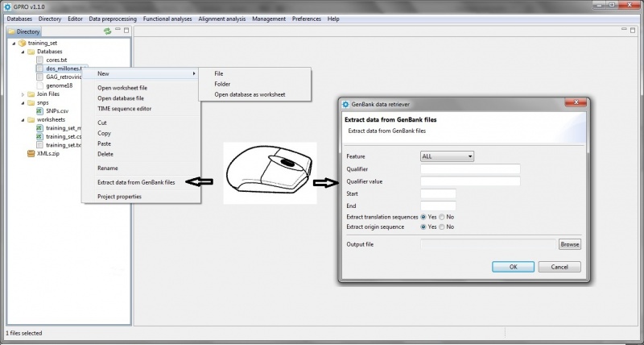644x345 pixels.
Task: Click the refresh icon in Directory panel
Action: click(107, 31)
